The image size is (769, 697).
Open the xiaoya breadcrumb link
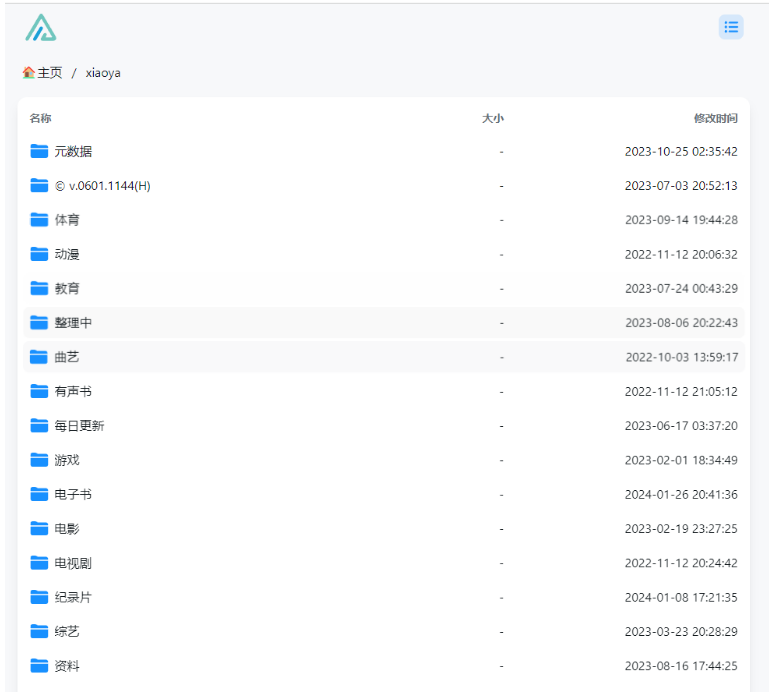point(103,73)
